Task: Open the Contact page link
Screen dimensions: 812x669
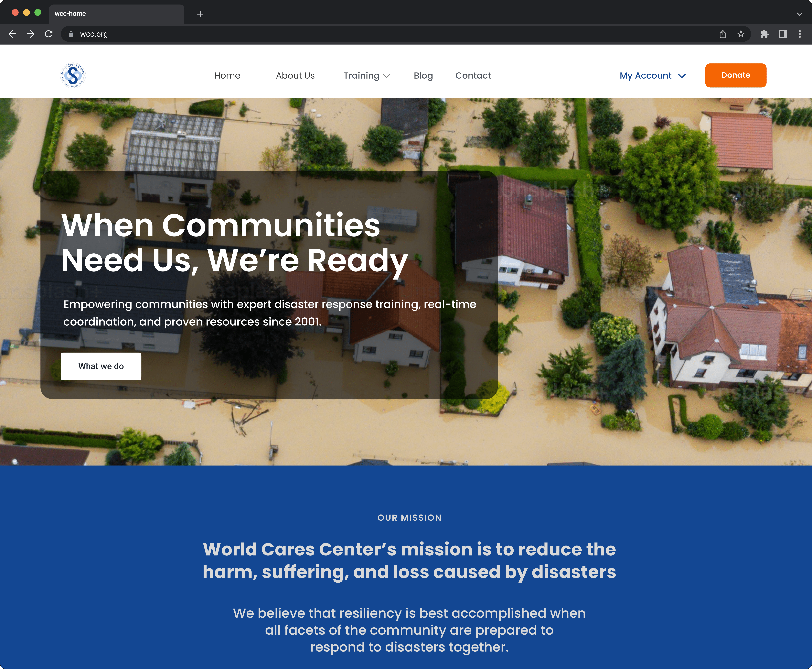Action: coord(473,76)
